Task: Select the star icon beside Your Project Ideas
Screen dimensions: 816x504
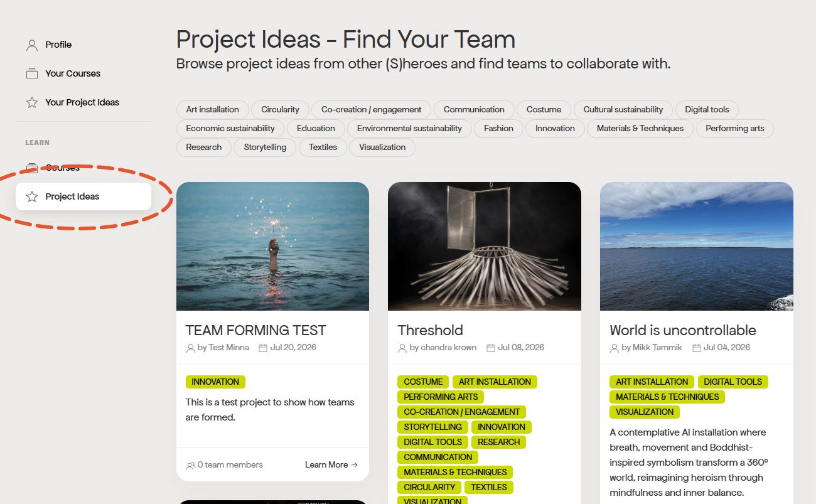Action: pyautogui.click(x=32, y=102)
